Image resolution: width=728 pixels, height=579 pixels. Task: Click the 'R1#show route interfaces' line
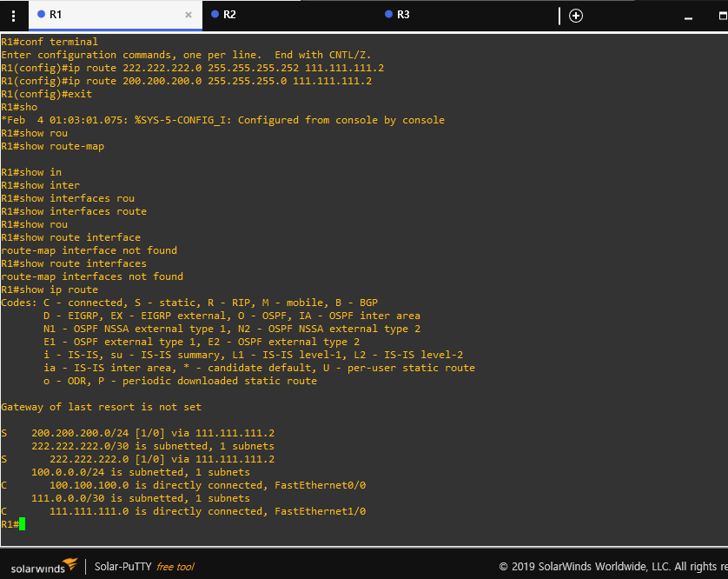coord(74,263)
